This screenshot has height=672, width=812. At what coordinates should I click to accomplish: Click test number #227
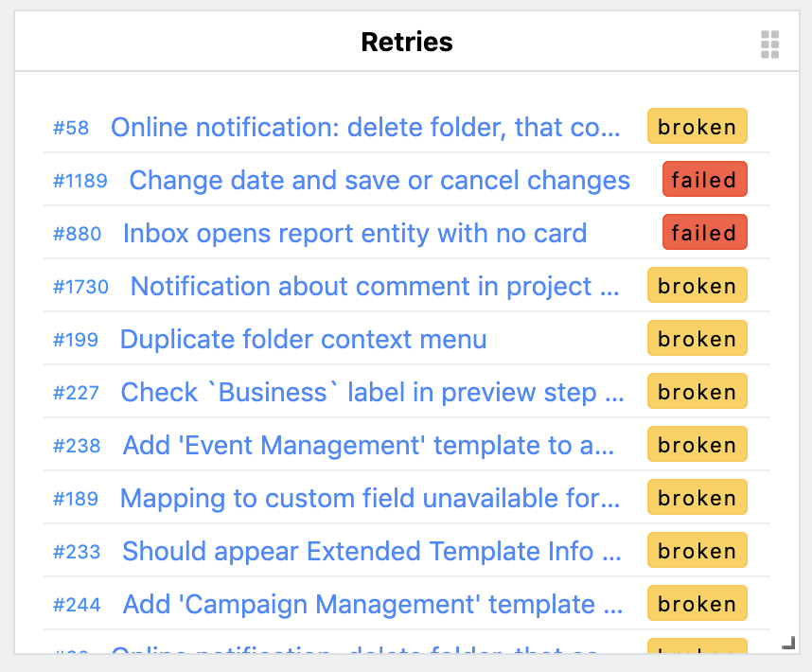pos(76,393)
